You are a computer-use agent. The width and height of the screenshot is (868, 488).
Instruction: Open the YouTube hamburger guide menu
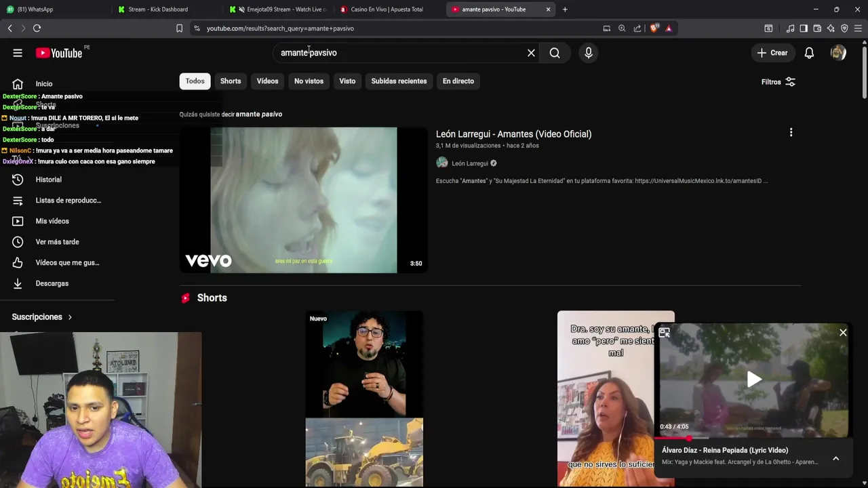18,53
